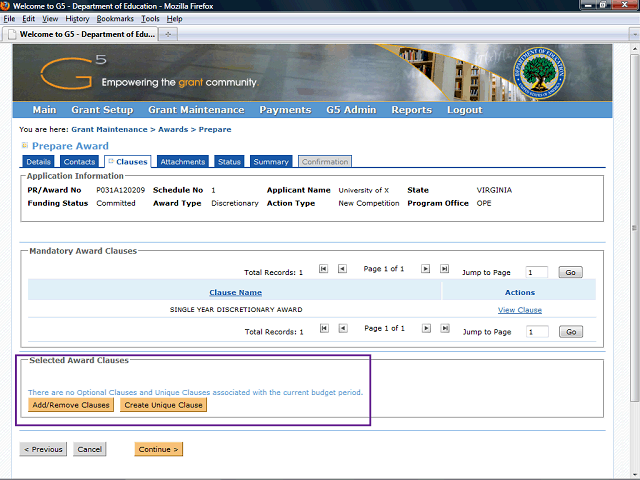Click the 'no Optional Clauses' notice text
Viewport: 640px width, 480px height.
click(x=195, y=392)
